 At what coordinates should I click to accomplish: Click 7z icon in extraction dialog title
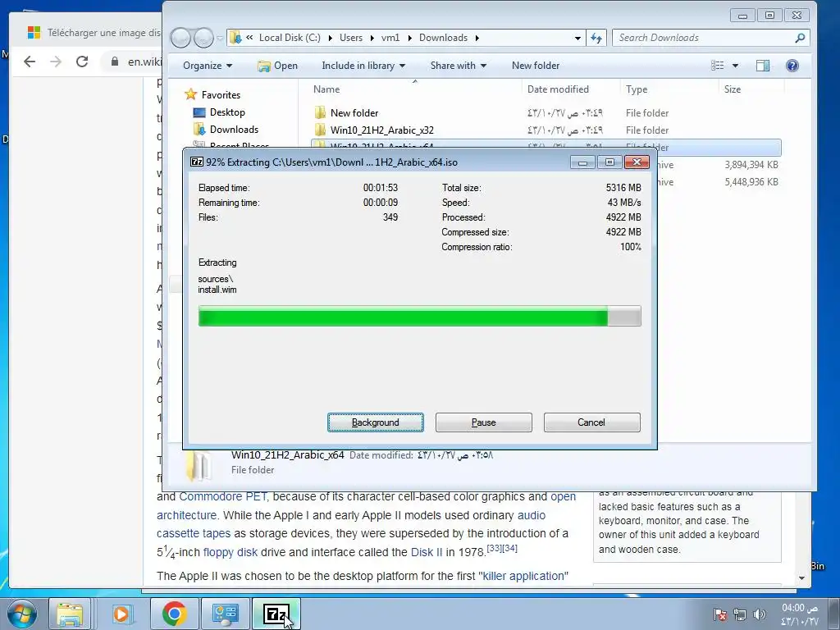point(197,162)
